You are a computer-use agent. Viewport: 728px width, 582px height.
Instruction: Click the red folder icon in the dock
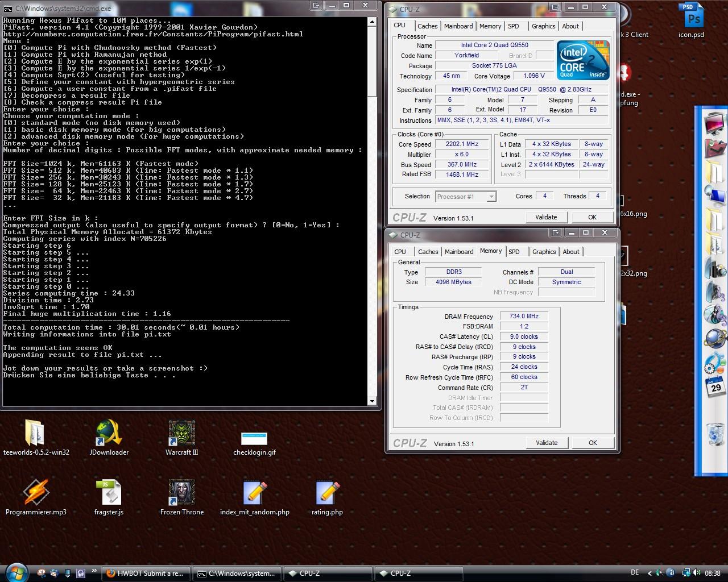pyautogui.click(x=714, y=148)
